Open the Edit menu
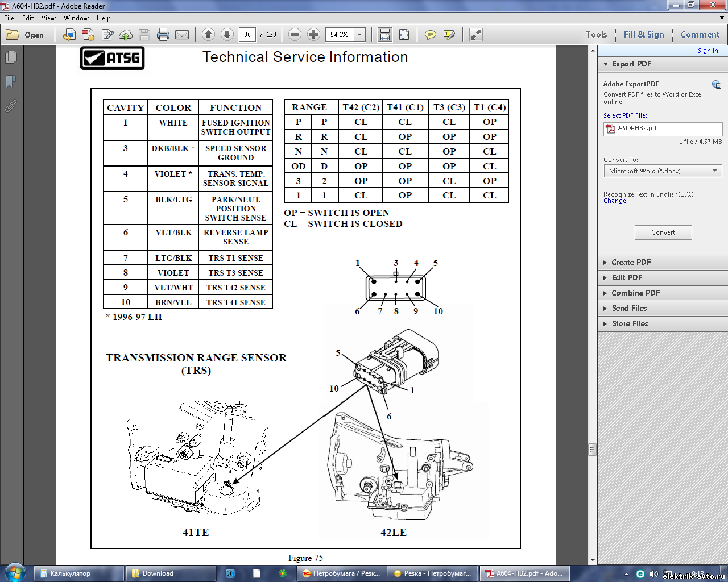 point(28,18)
